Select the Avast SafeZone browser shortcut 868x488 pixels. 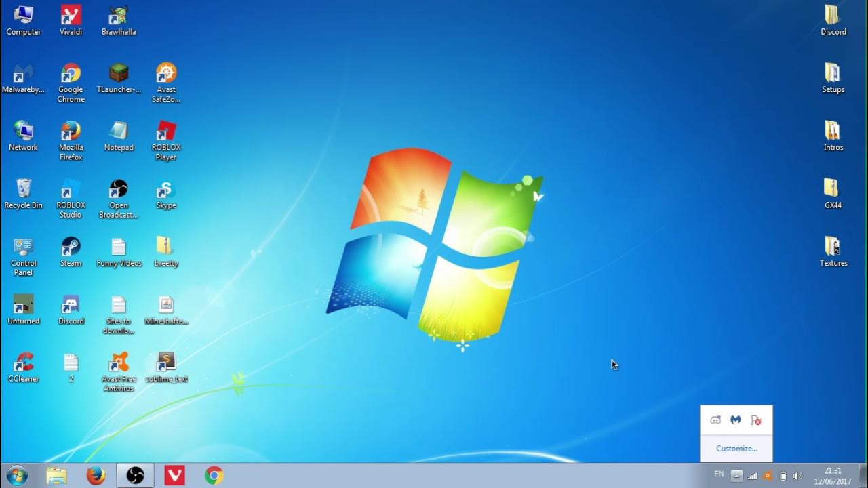(x=166, y=83)
